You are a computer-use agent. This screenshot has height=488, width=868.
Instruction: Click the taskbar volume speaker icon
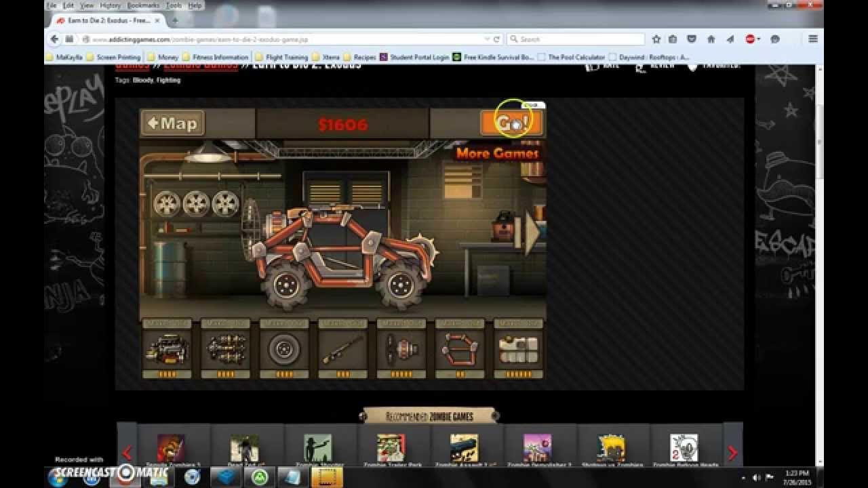(756, 477)
